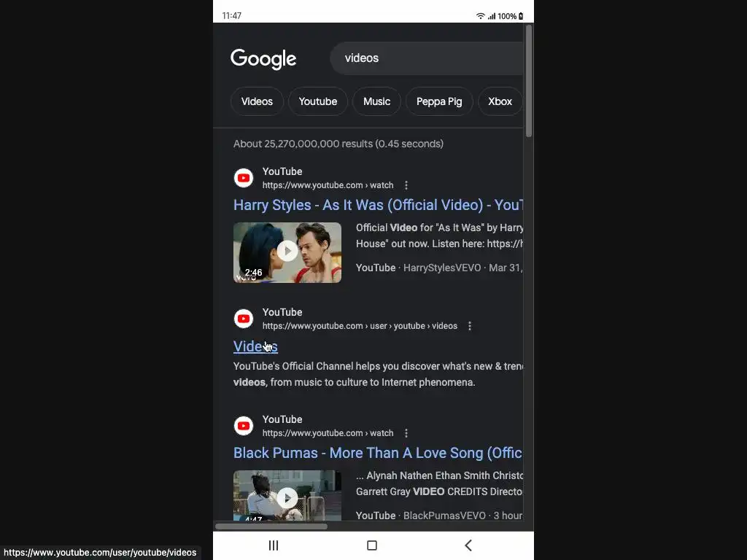Click the vertical scrollbar thumb
This screenshot has width=747, height=560.
click(529, 81)
